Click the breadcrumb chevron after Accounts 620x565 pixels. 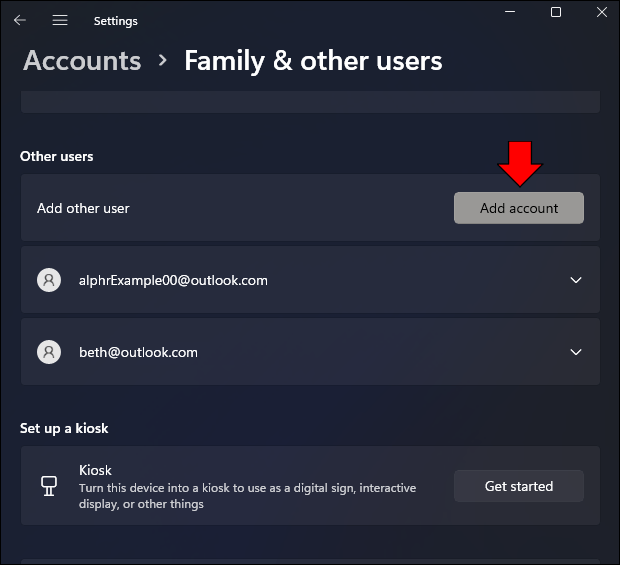pos(163,60)
